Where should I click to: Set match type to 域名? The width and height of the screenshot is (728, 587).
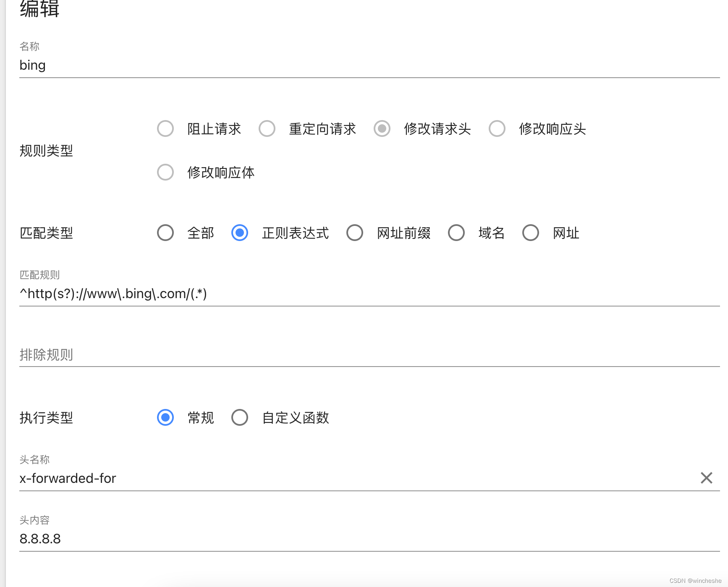(456, 233)
